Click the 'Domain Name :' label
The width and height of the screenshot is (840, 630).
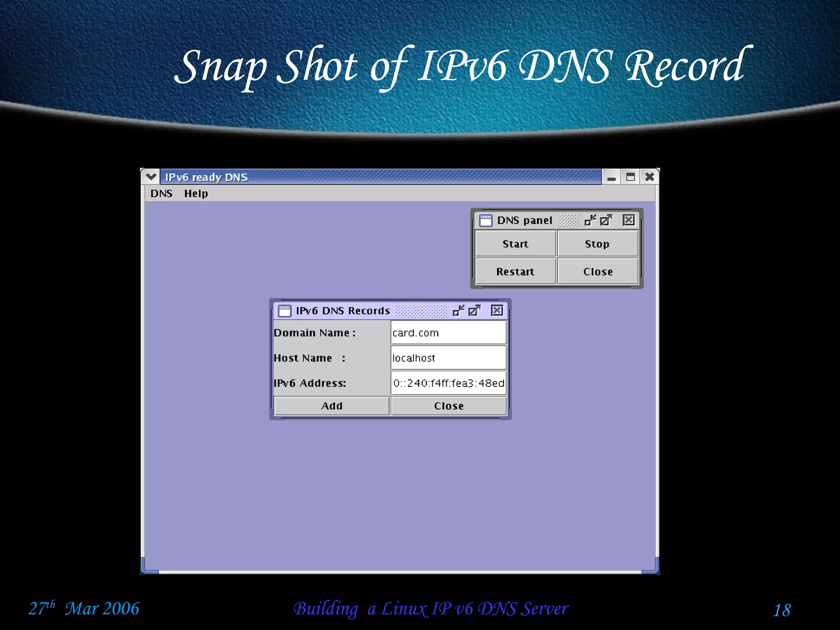315,333
